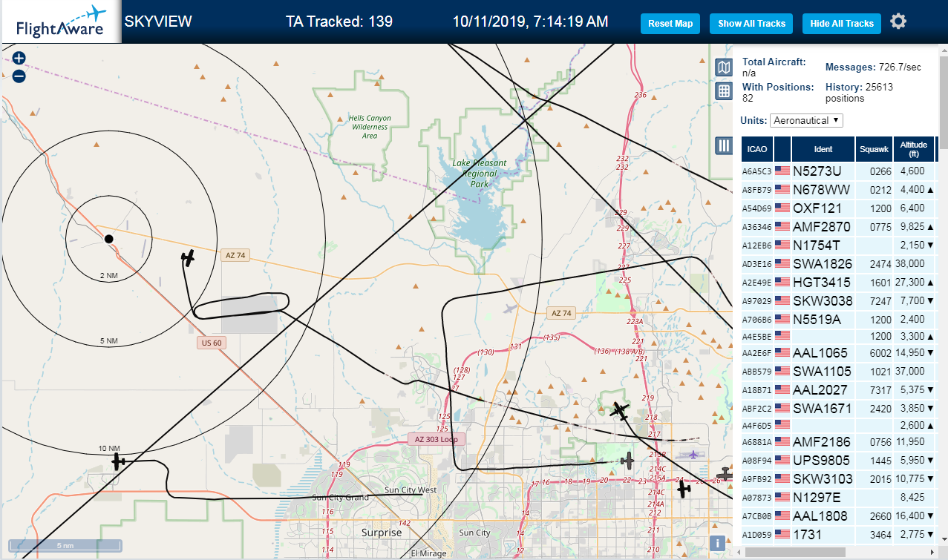Click the US flag in AAL1065 row
Viewport: 948px width, 560px height.
(x=782, y=352)
